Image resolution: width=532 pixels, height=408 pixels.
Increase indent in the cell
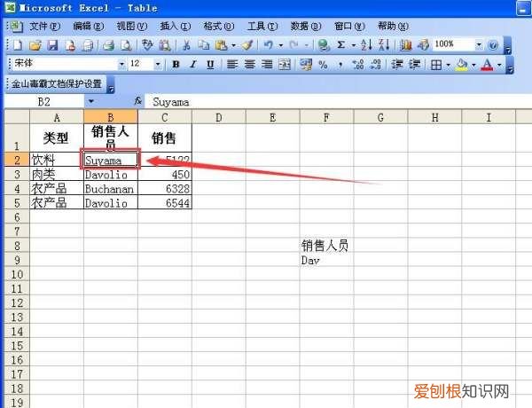point(415,64)
